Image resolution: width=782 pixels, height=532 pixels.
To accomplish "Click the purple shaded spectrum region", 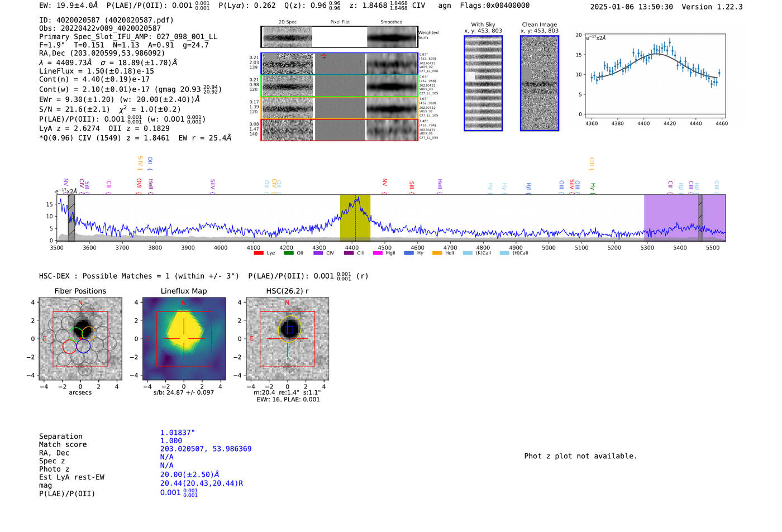I will [685, 218].
